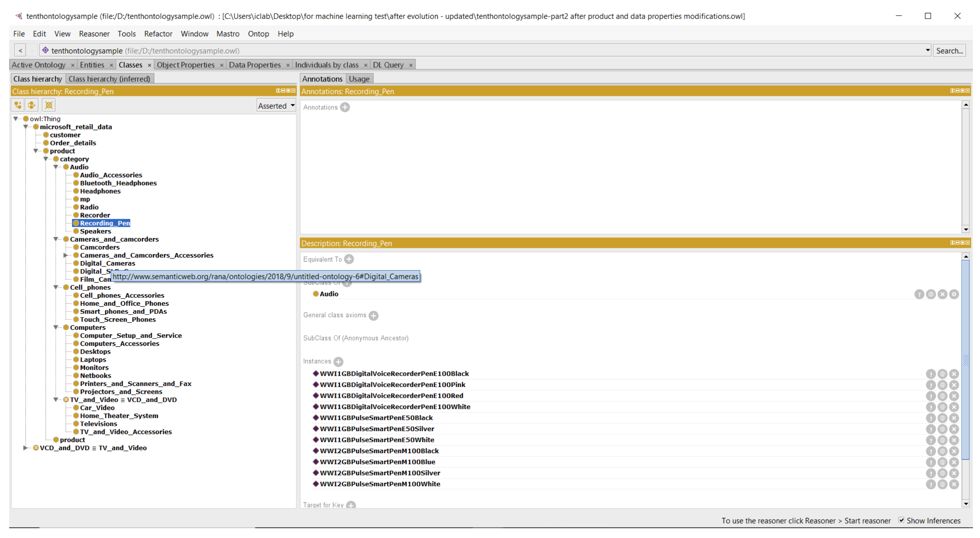Viewport: 980px width, 538px height.
Task: Open the Reasoner menu
Action: click(94, 34)
